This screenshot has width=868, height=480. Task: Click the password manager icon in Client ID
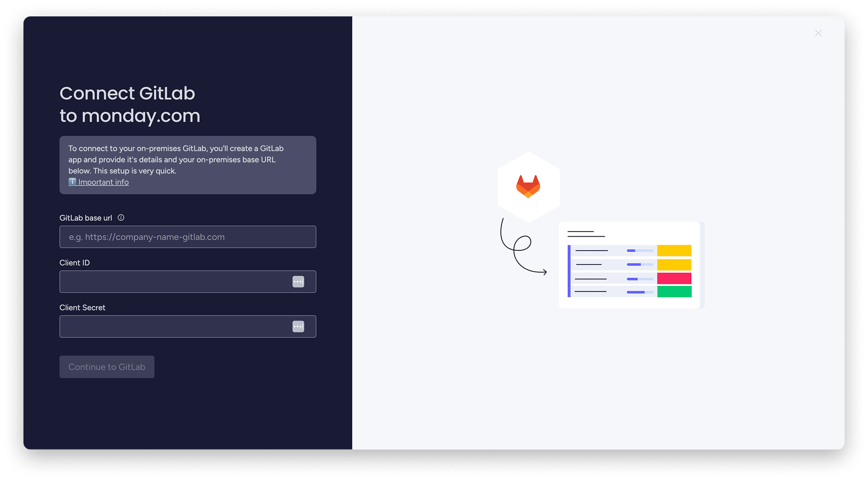click(x=298, y=282)
